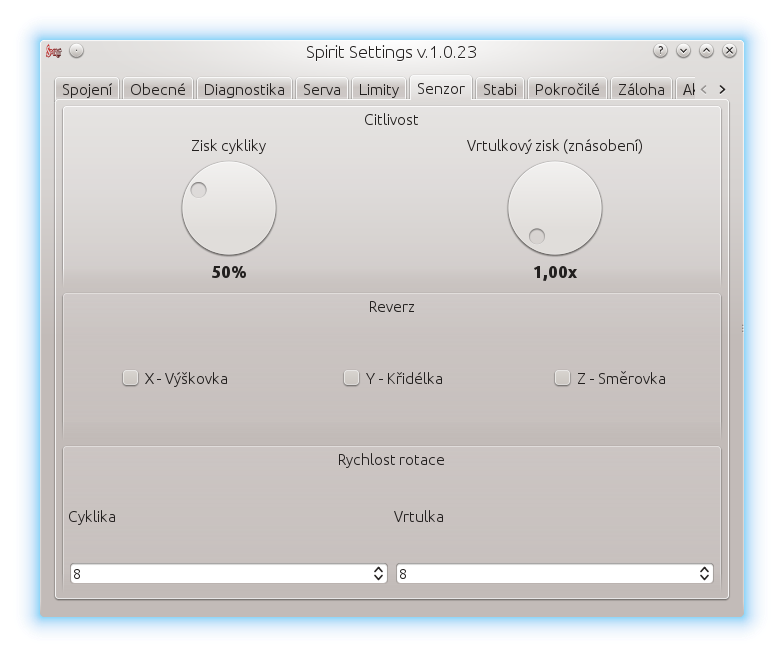Switch to the Spojení tab
The height and width of the screenshot is (657, 784).
(88, 89)
